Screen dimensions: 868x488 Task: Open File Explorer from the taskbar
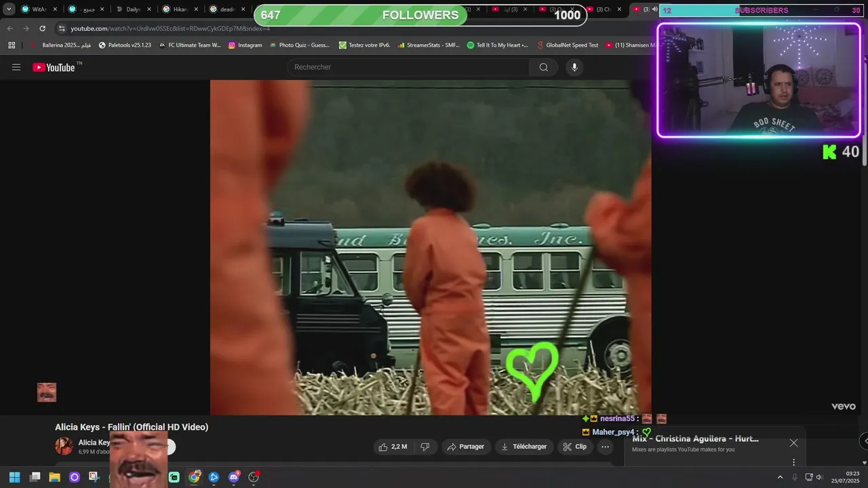click(x=54, y=477)
